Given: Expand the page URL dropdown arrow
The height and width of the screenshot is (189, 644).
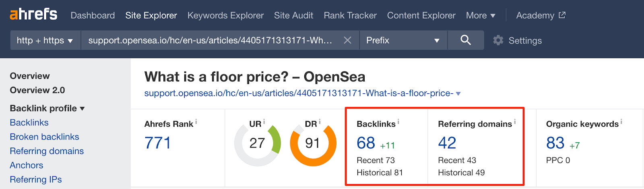Looking at the screenshot, I should coord(458,94).
